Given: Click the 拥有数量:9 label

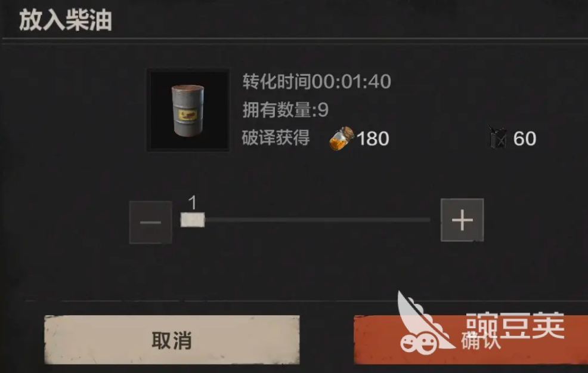Looking at the screenshot, I should coord(286,110).
